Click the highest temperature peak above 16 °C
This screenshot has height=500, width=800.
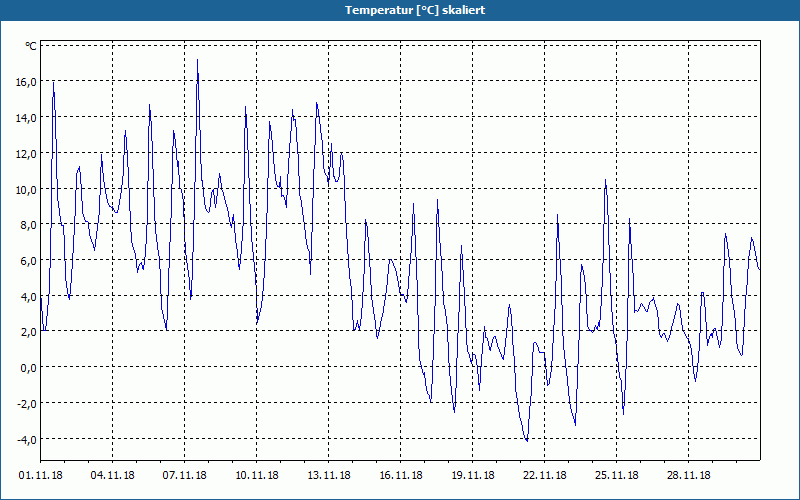[197, 60]
